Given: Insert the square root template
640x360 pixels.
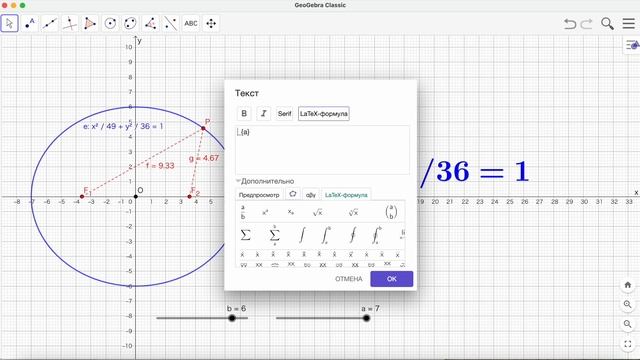Looking at the screenshot, I should click(x=317, y=212).
